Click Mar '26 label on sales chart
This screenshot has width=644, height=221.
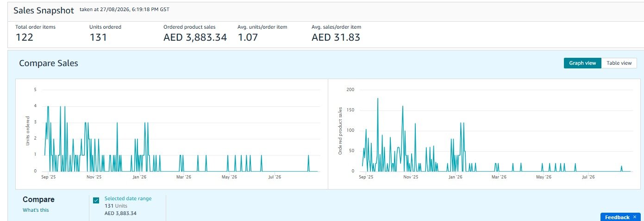(498, 177)
